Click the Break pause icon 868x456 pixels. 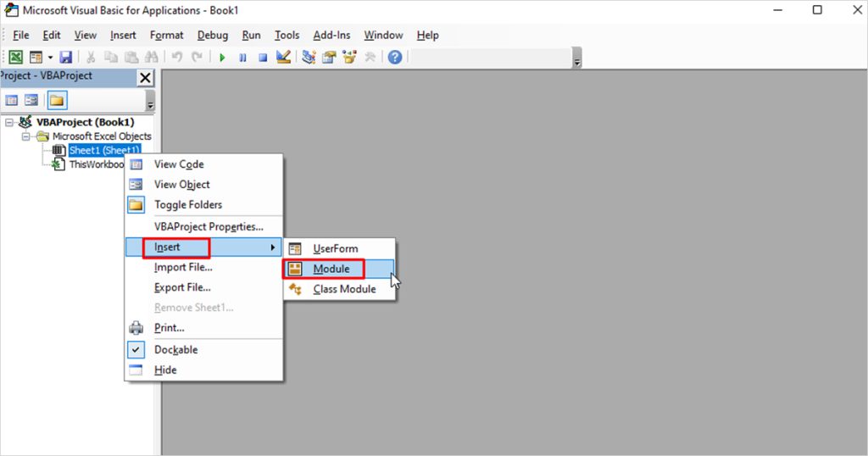(242, 58)
